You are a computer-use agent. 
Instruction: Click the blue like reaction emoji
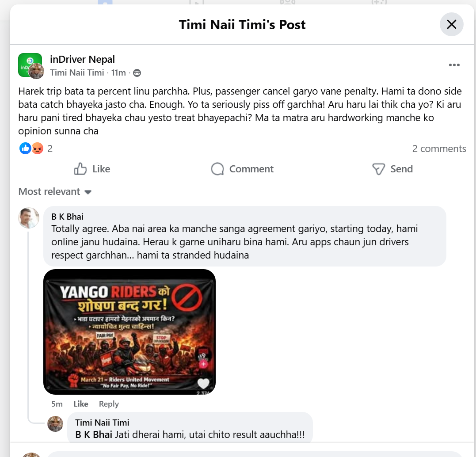pyautogui.click(x=25, y=149)
